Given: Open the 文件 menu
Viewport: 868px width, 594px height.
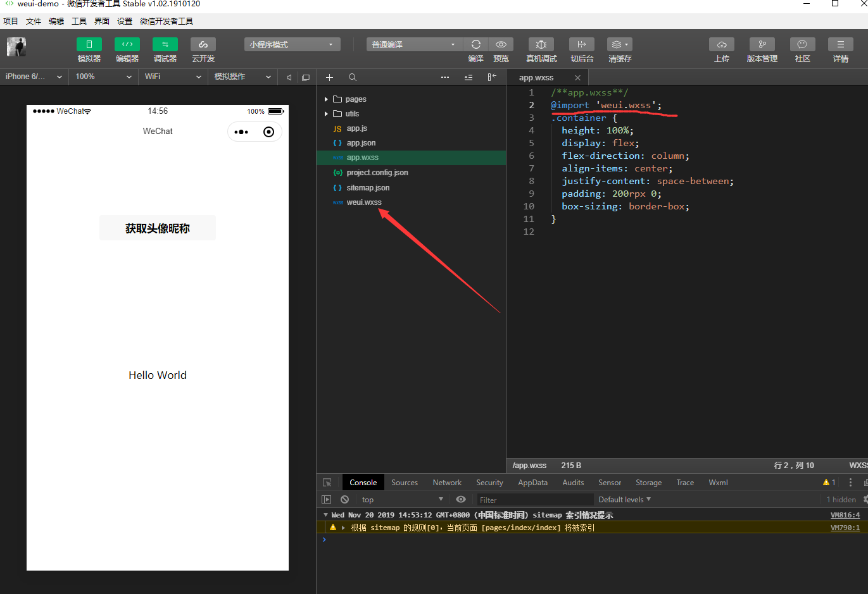Looking at the screenshot, I should [x=34, y=22].
